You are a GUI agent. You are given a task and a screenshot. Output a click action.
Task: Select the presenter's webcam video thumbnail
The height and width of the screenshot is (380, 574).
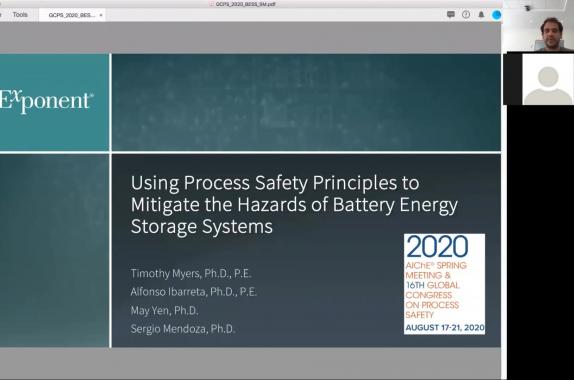[538, 26]
